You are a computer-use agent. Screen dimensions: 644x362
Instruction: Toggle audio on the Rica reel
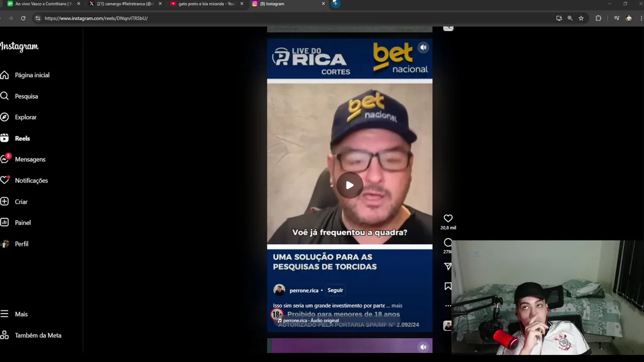click(423, 47)
